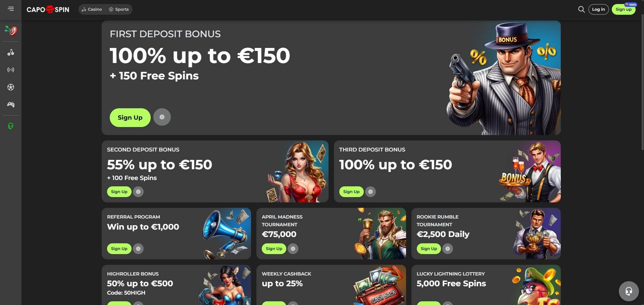Click the header Sign up button
The height and width of the screenshot is (305, 644).
coord(624,9)
